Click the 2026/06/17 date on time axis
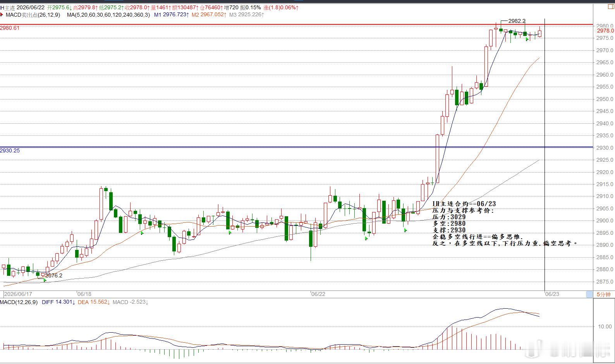The height and width of the screenshot is (364, 615). point(18,294)
